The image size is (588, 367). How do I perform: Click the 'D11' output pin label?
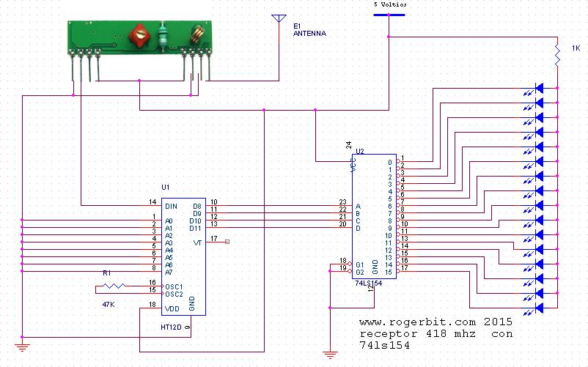[x=195, y=228]
